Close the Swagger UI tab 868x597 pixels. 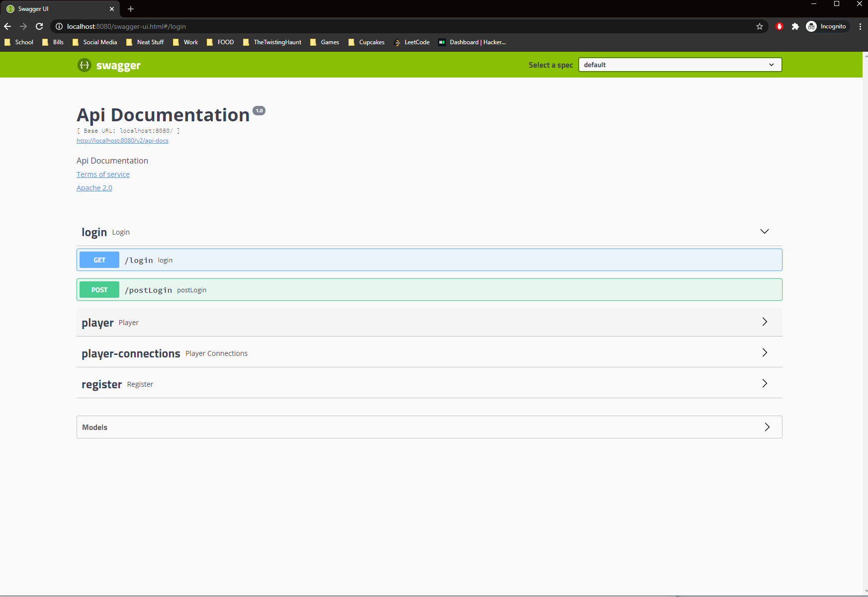point(112,9)
